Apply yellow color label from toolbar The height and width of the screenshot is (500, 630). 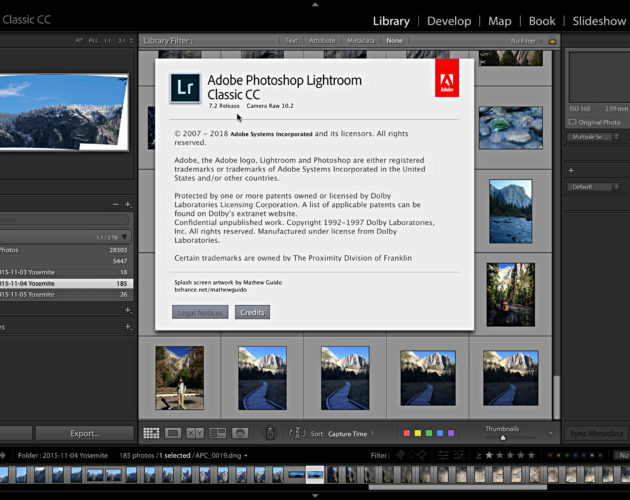click(417, 433)
